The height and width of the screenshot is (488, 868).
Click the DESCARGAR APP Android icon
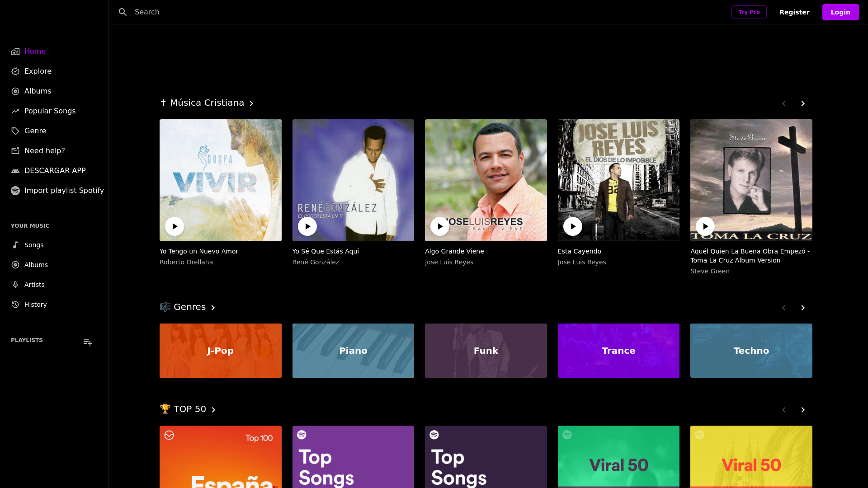pos(15,171)
